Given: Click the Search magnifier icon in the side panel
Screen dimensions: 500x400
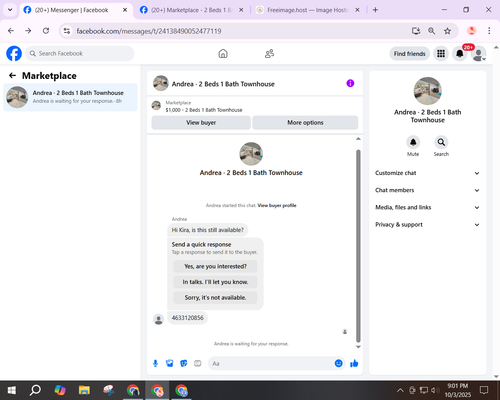Looking at the screenshot, I should [x=441, y=142].
